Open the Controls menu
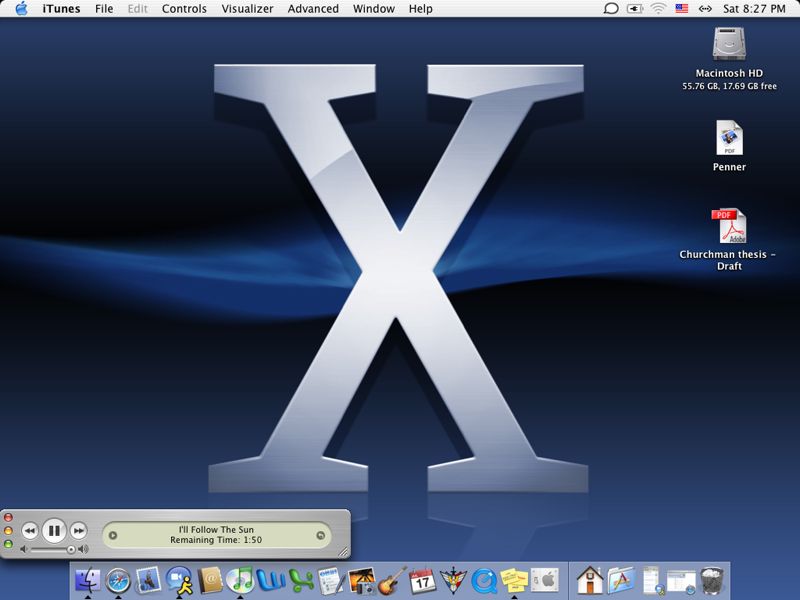The image size is (800, 600). tap(184, 9)
